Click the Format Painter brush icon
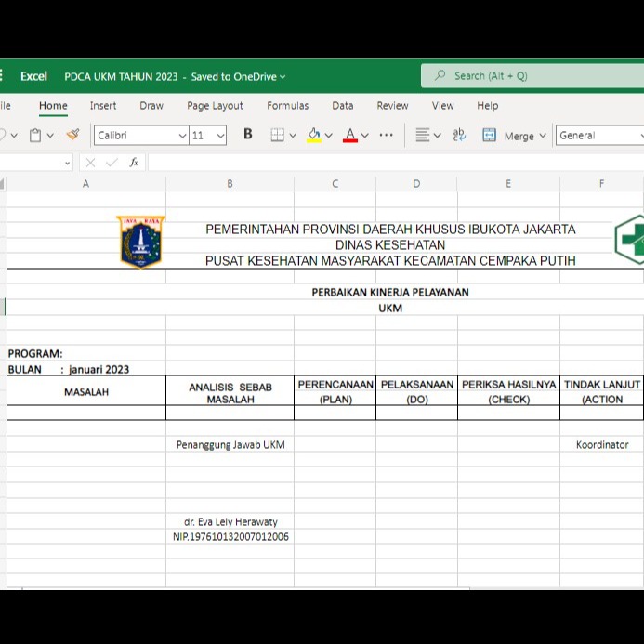Viewport: 644px width, 644px height. pyautogui.click(x=72, y=135)
